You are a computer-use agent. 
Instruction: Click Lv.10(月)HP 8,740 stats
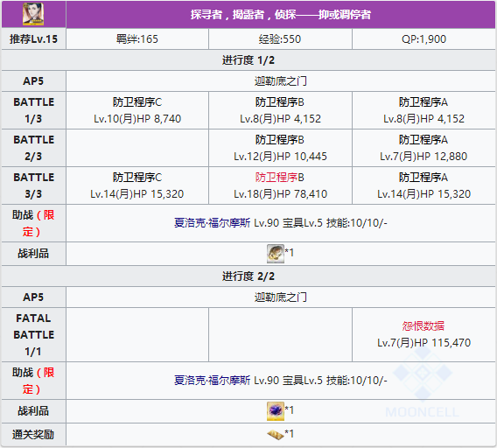coord(136,119)
